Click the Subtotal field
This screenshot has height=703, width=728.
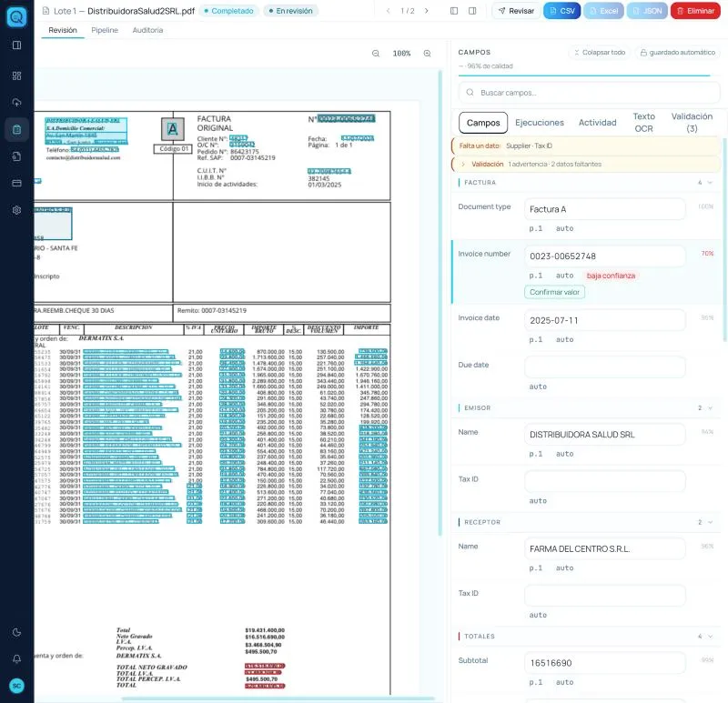pos(605,663)
